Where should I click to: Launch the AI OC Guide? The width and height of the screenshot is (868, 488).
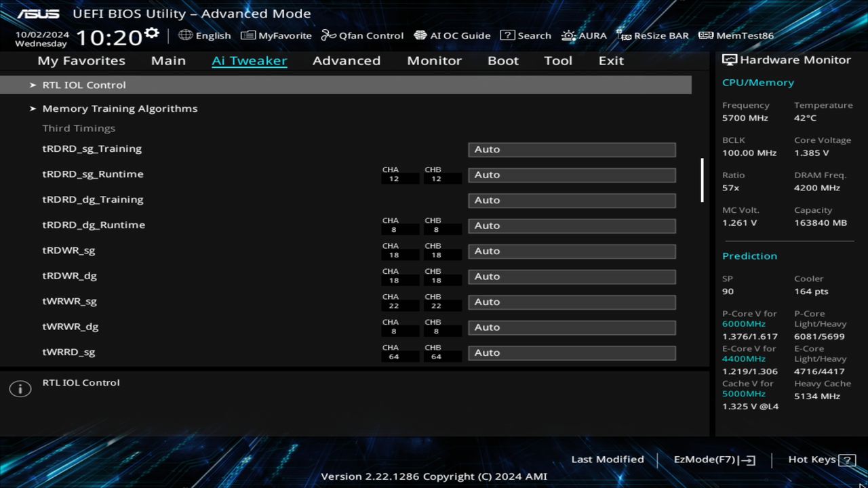(452, 35)
